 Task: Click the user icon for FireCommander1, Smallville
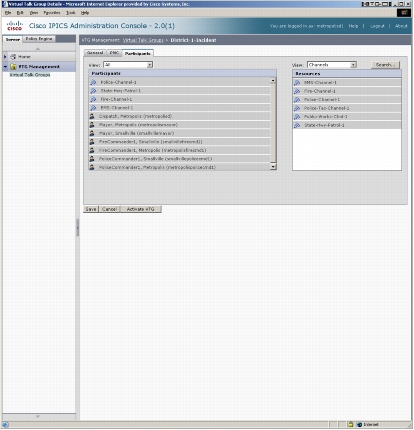coord(92,142)
